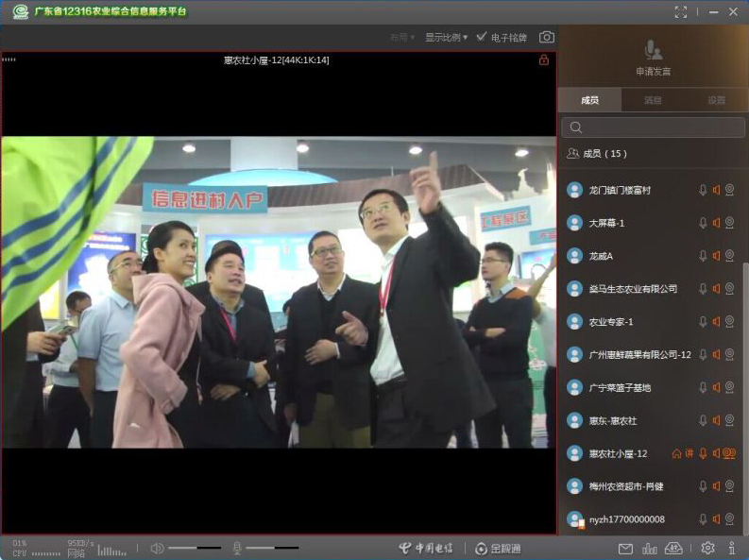
Task: Switch to the 设置 tab
Action: (716, 100)
